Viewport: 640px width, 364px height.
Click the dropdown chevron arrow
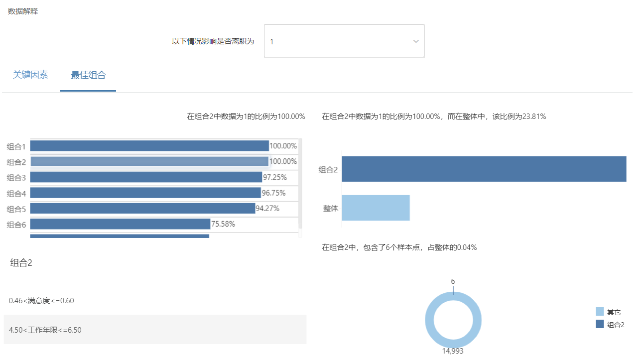tap(416, 41)
